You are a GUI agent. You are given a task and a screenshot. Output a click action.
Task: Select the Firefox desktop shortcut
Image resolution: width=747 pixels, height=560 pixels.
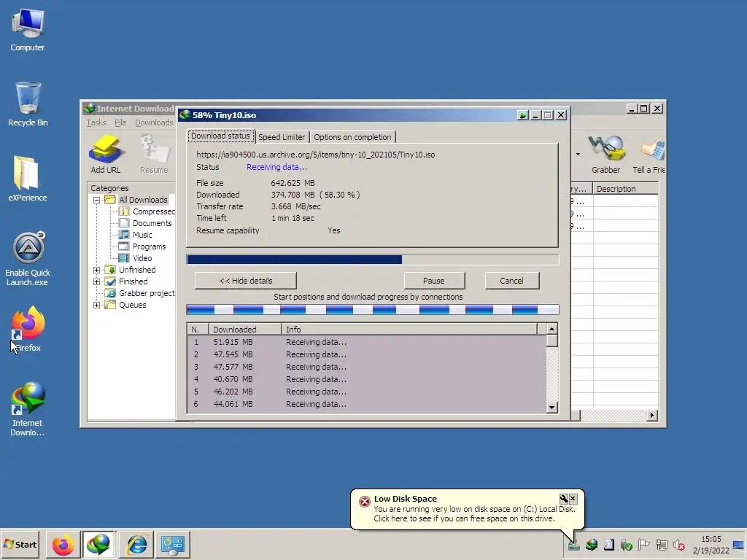click(x=28, y=330)
